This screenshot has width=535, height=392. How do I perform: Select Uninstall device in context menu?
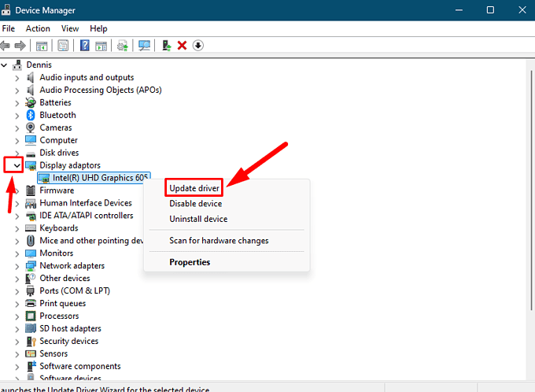point(198,219)
